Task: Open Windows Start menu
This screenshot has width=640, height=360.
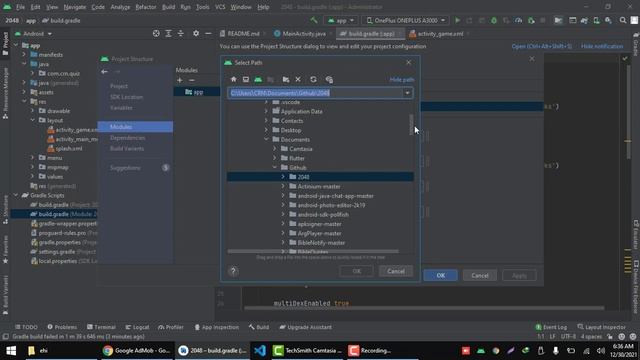Action: tap(11, 351)
